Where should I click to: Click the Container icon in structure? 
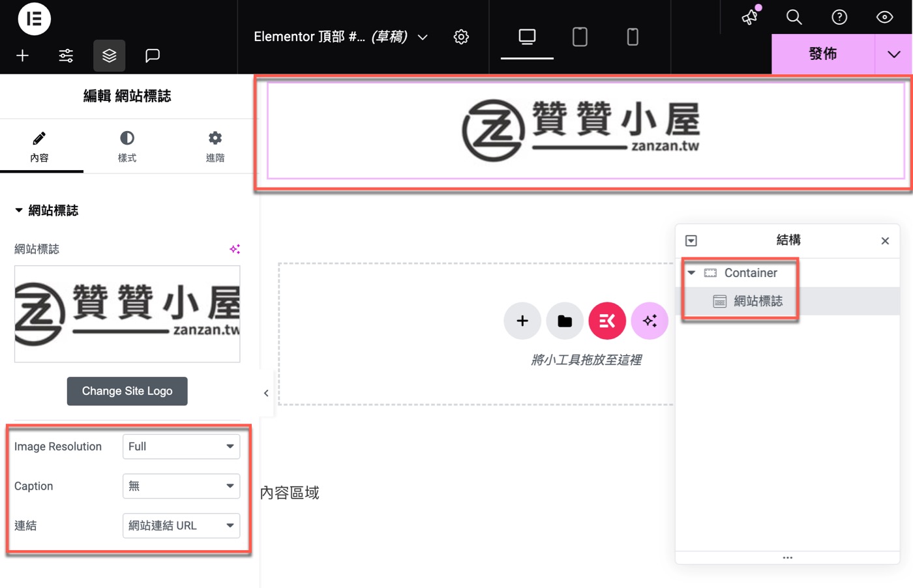point(710,273)
